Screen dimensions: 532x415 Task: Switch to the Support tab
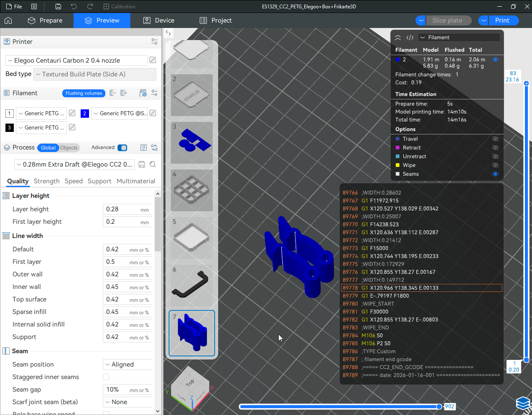pos(99,181)
